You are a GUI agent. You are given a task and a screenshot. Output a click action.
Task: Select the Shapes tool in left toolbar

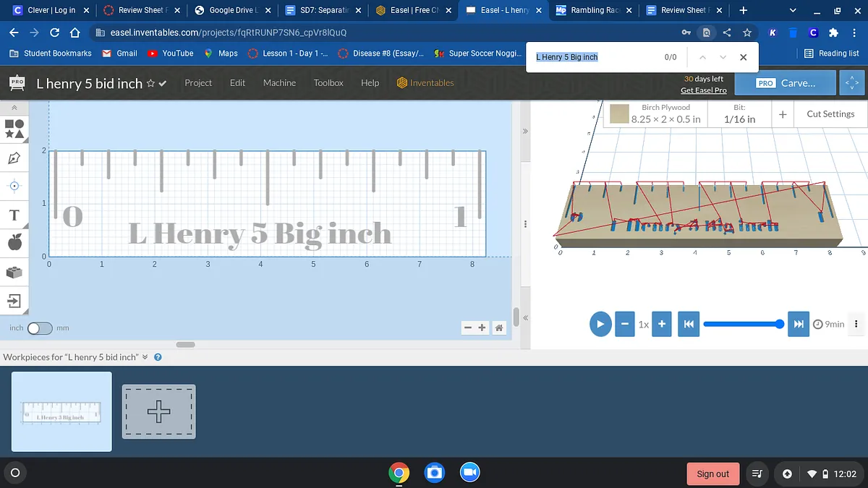point(14,129)
